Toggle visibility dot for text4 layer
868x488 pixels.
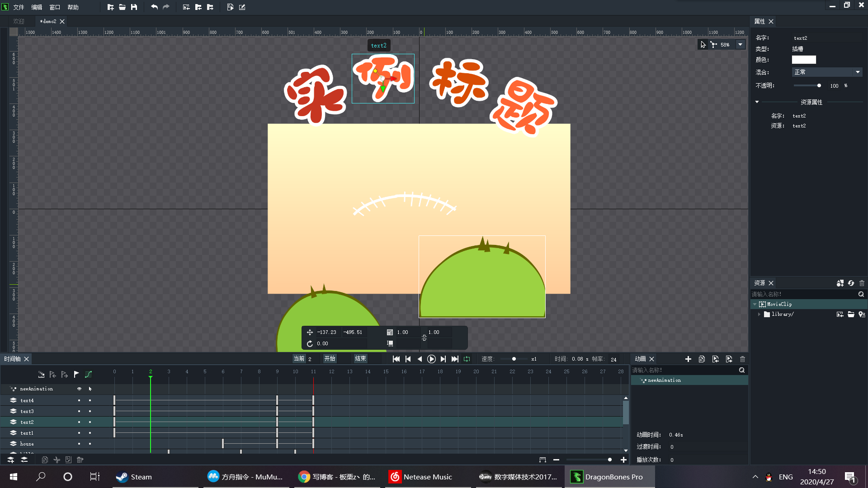(79, 400)
